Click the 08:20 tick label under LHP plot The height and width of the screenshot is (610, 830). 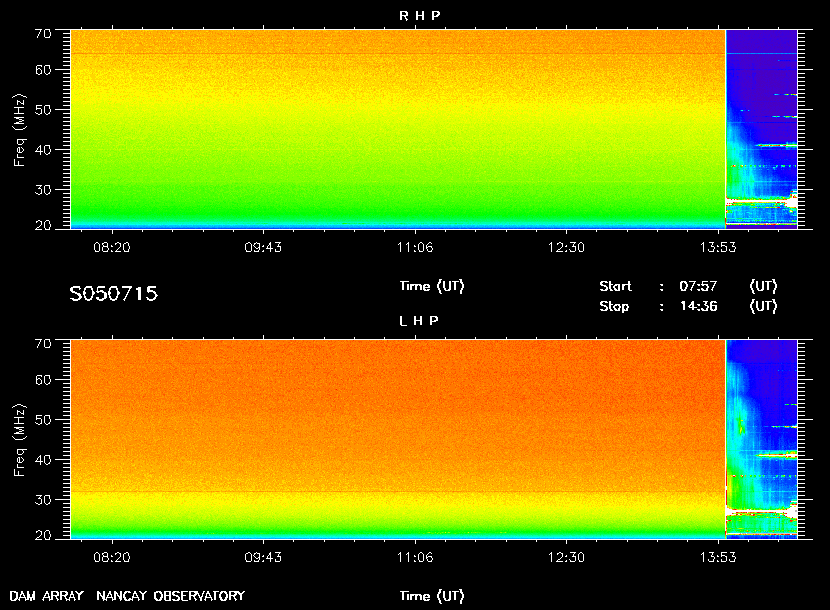point(112,557)
